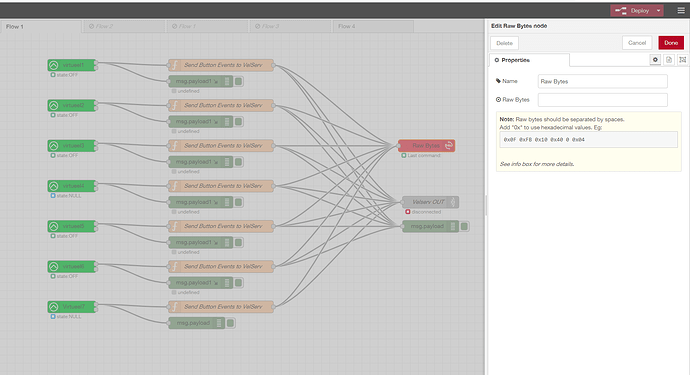Select the Virtueel7 button node
Image resolution: width=690 pixels, height=375 pixels.
73,307
